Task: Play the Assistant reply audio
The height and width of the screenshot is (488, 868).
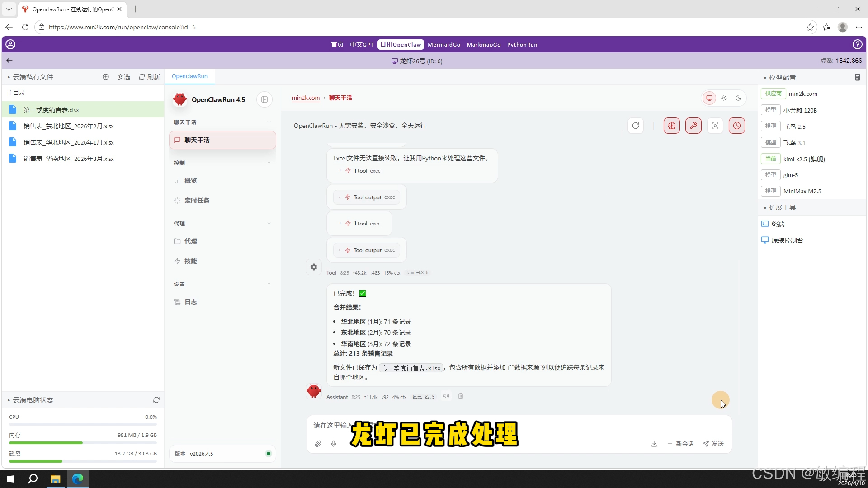Action: pyautogui.click(x=446, y=396)
